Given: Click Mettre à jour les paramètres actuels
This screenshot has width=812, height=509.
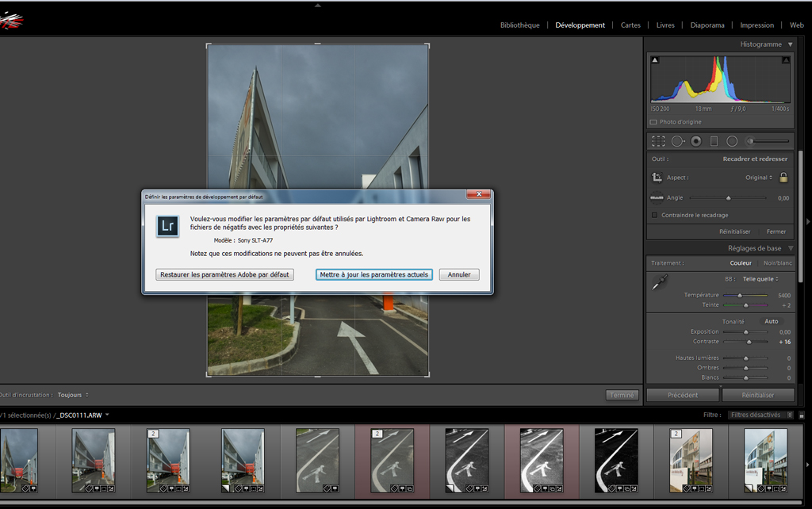Looking at the screenshot, I should coord(373,274).
